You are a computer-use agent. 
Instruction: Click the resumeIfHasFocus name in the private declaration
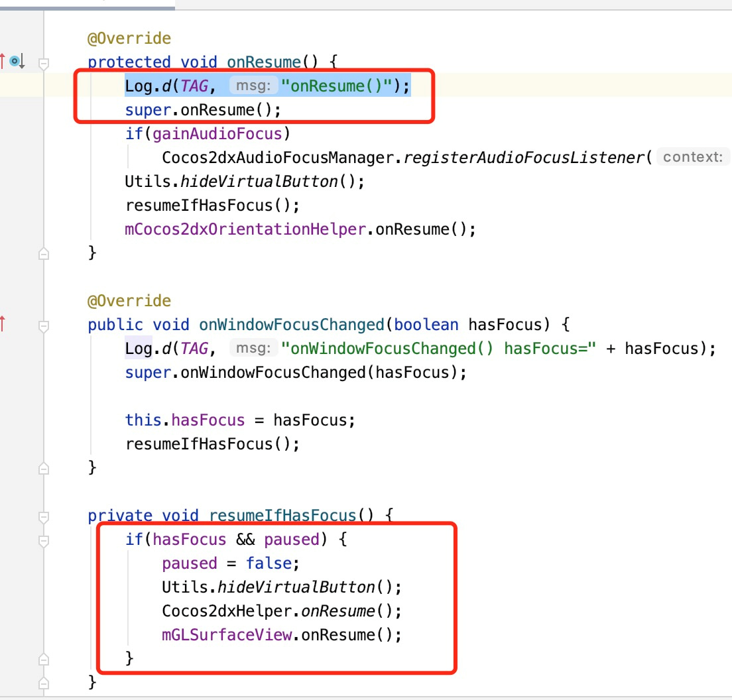click(282, 515)
